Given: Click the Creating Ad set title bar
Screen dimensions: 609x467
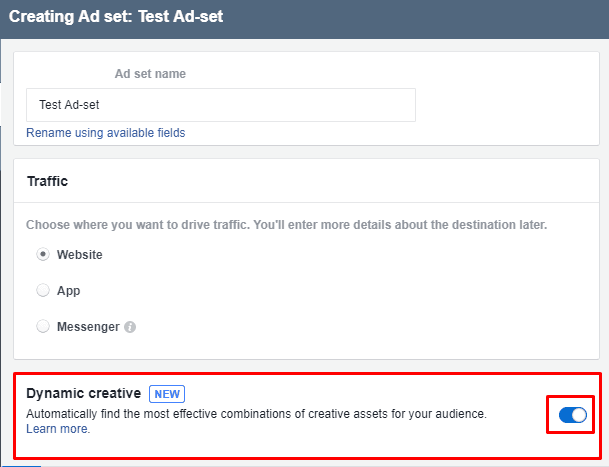Looking at the screenshot, I should (304, 18).
